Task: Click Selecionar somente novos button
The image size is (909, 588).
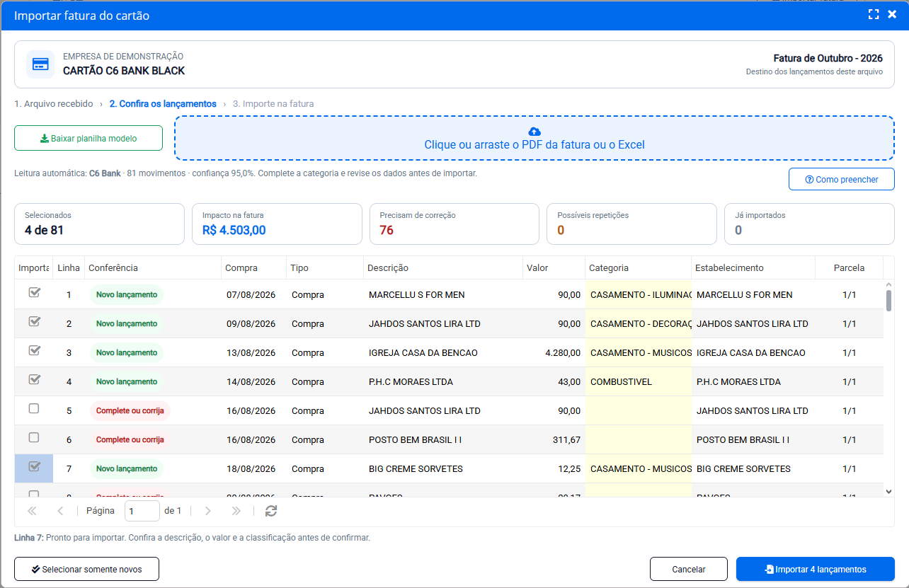Action: [86, 569]
